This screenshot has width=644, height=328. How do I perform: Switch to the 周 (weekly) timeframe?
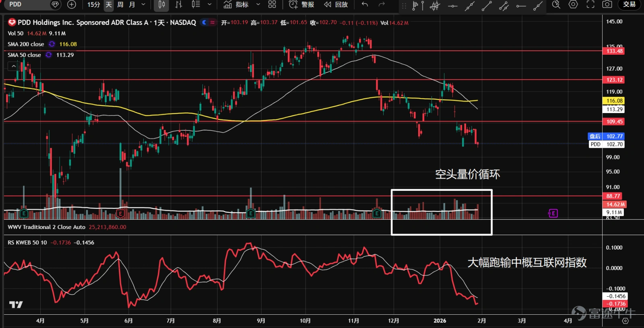click(120, 4)
